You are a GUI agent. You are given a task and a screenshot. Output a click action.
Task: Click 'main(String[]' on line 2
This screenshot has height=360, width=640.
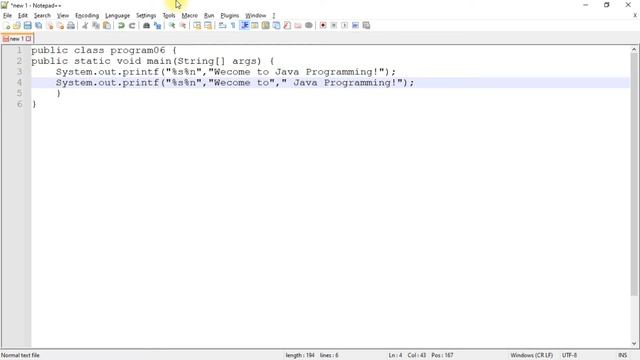click(x=186, y=61)
